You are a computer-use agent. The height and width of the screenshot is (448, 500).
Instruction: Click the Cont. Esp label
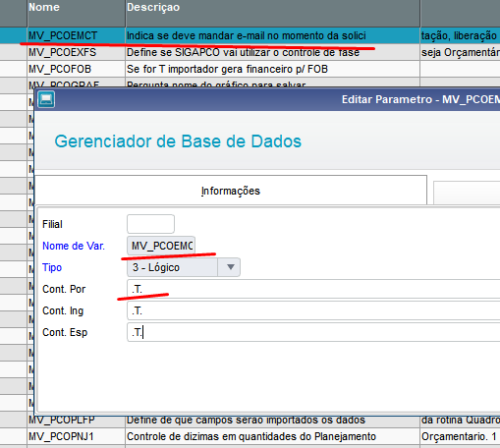(x=65, y=332)
